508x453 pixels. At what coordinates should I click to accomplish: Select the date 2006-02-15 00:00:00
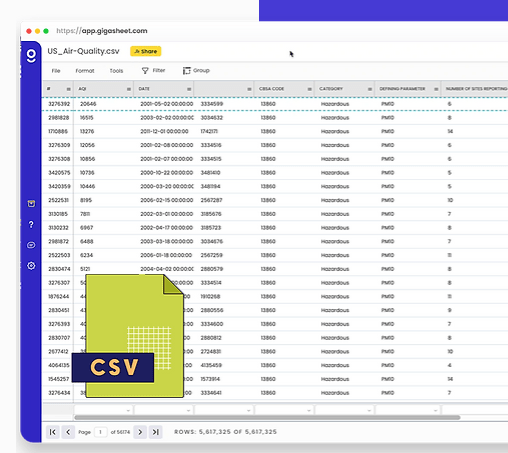coord(167,200)
